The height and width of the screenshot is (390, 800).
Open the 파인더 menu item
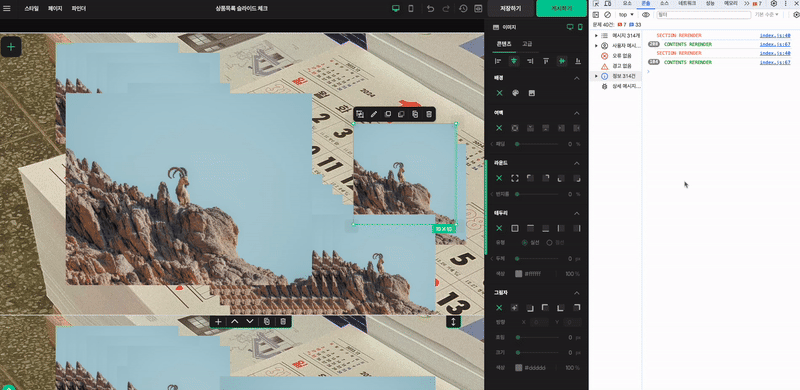point(79,9)
